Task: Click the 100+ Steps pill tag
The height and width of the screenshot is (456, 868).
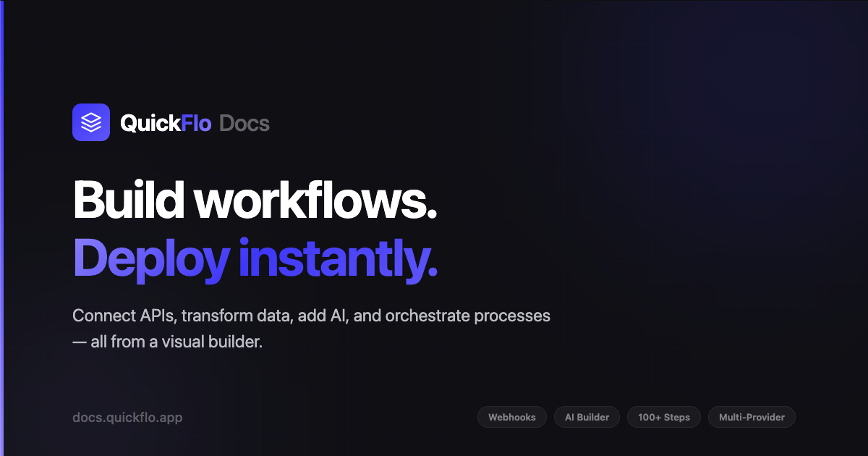Action: [x=664, y=417]
